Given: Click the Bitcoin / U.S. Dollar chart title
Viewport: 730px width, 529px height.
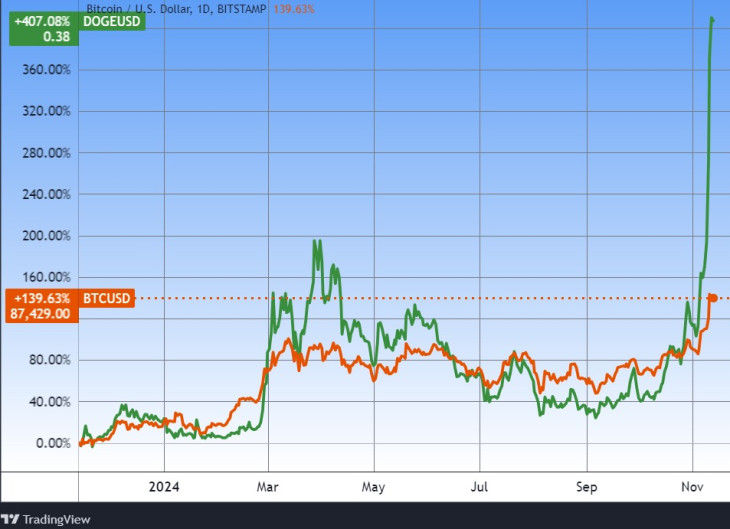Looking at the screenshot, I should point(176,9).
